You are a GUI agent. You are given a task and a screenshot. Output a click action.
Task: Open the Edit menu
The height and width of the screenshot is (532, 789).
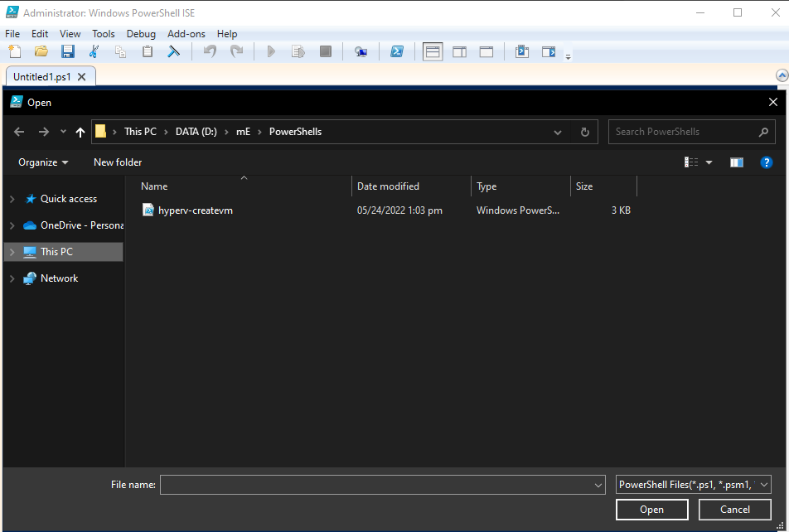pyautogui.click(x=40, y=34)
